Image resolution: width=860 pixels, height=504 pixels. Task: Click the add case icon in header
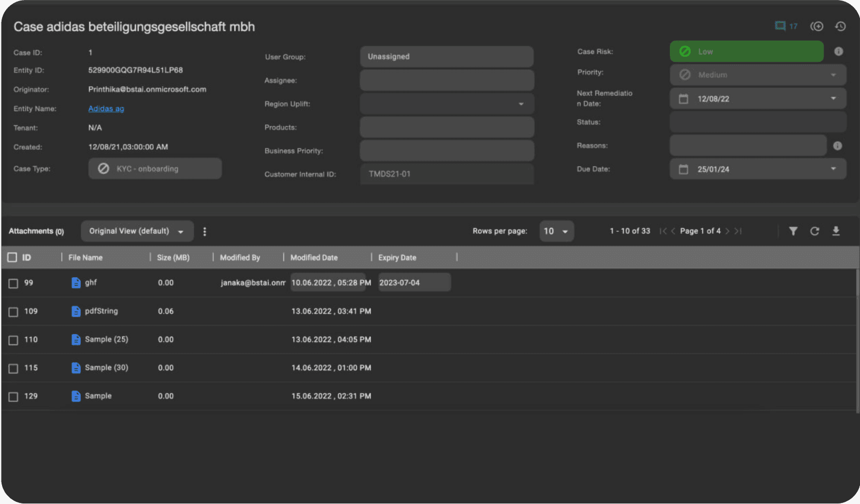[x=816, y=26]
